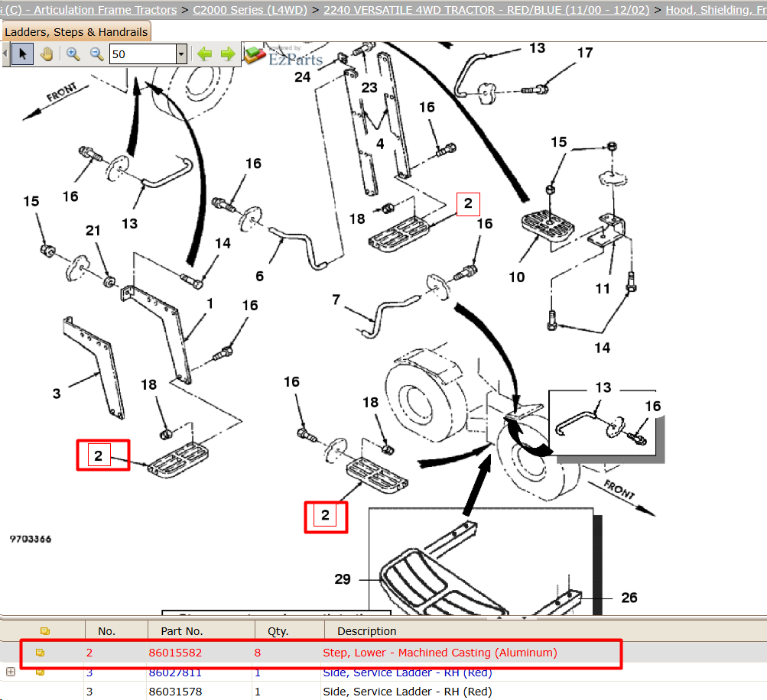Select 'Step, Lower - Machined Casting (Aluminum)' description

tap(440, 653)
